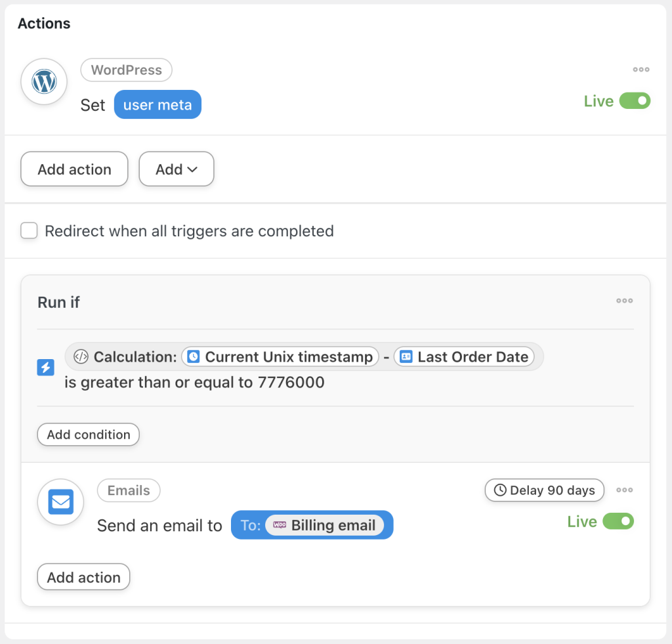Select the Emails envelope icon
This screenshot has width=672, height=644.
point(60,502)
